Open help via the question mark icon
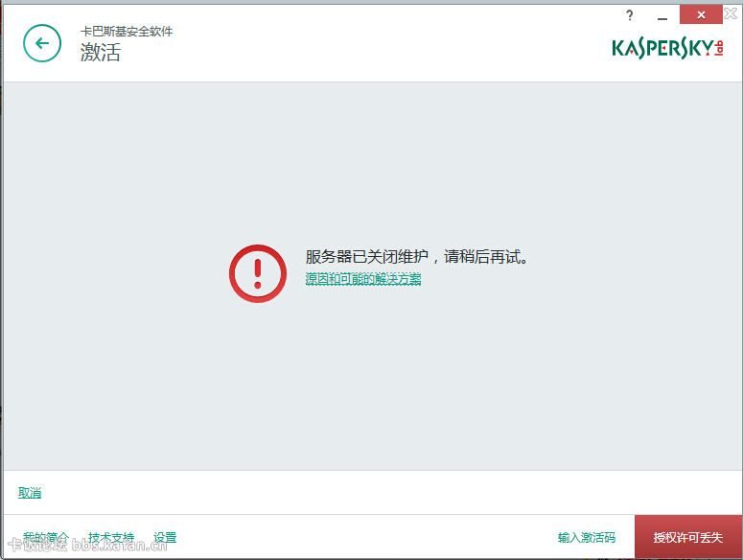This screenshot has height=560, width=743. click(629, 15)
